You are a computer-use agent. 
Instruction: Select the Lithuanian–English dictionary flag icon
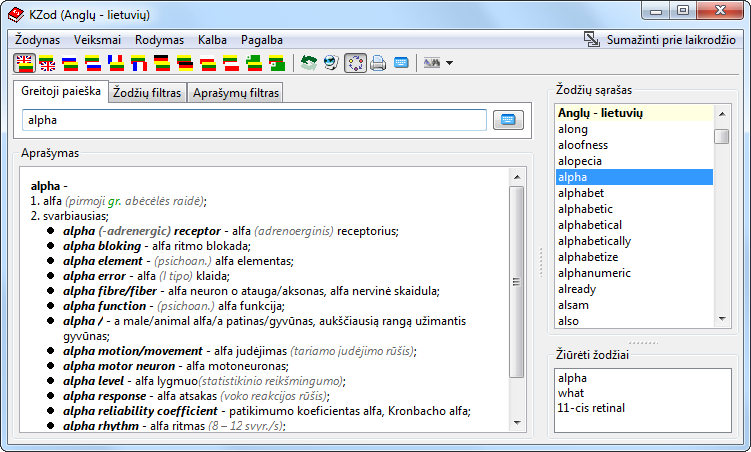(47, 63)
